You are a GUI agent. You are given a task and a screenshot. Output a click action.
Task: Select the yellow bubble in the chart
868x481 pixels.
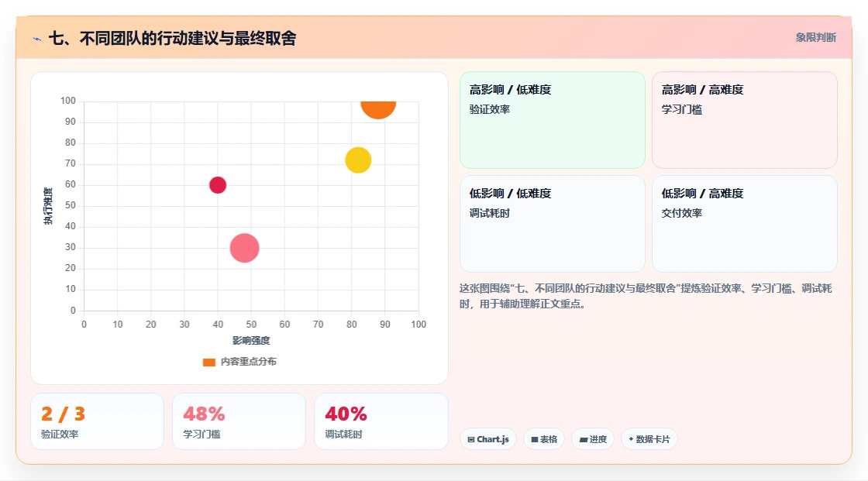(358, 160)
